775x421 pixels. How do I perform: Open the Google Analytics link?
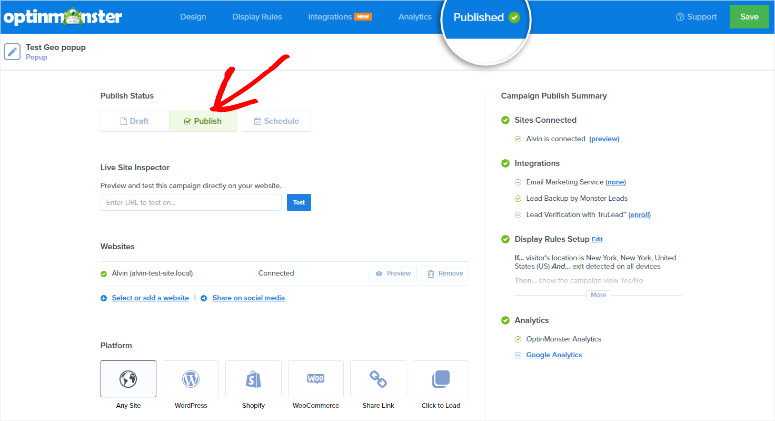point(554,355)
